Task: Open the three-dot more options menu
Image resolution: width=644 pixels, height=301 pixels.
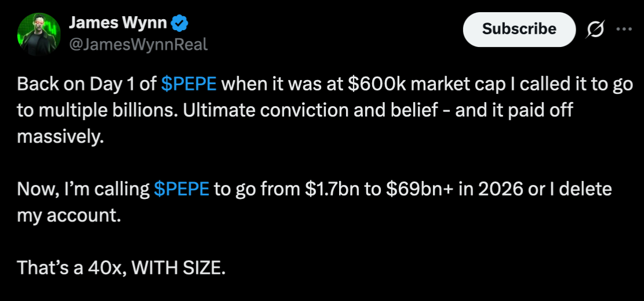Action: 624,30
